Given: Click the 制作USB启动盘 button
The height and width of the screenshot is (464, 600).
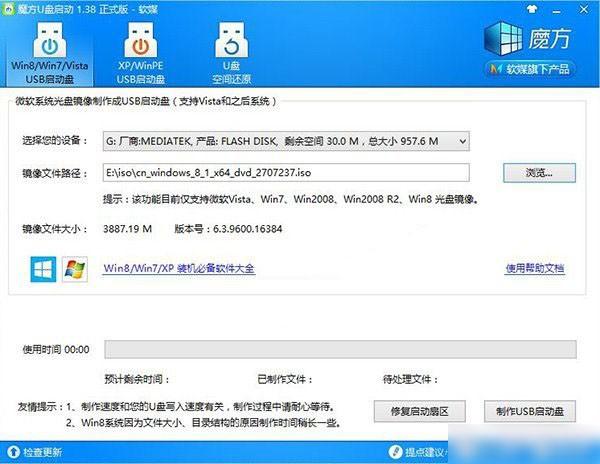Looking at the screenshot, I should click(530, 411).
